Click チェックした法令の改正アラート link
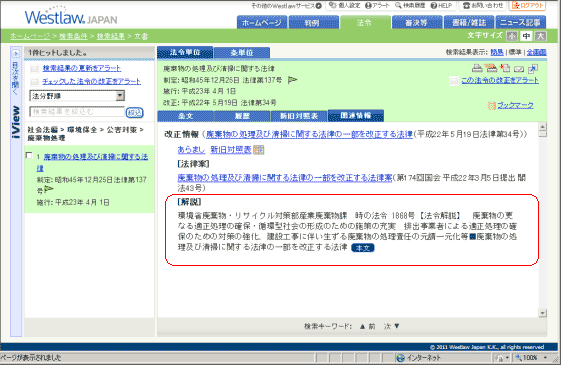561x365 pixels. click(x=92, y=82)
